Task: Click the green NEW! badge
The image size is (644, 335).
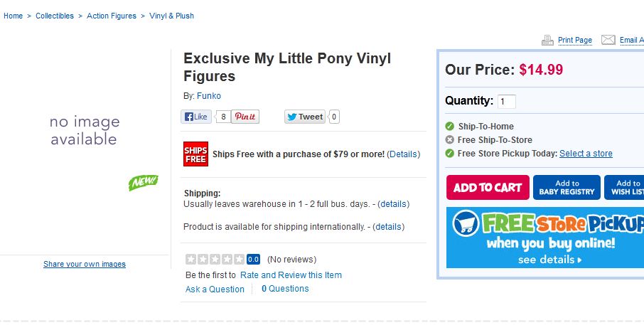Action: tap(143, 182)
